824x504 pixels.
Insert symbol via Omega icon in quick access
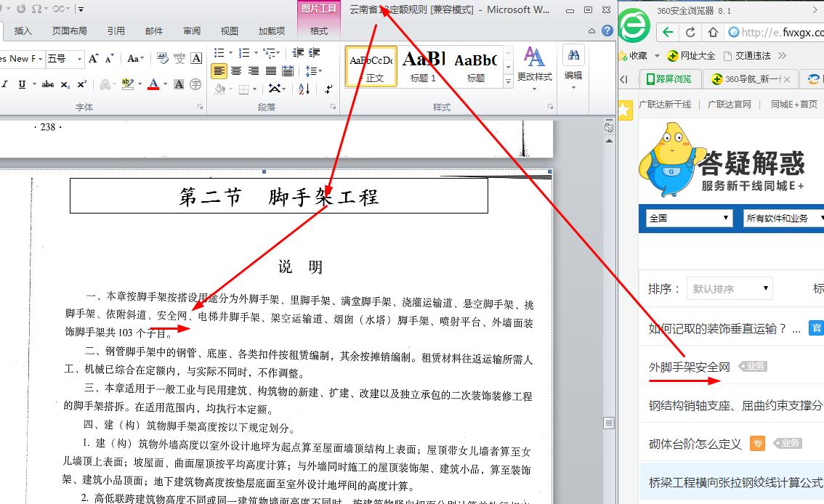pyautogui.click(x=36, y=9)
